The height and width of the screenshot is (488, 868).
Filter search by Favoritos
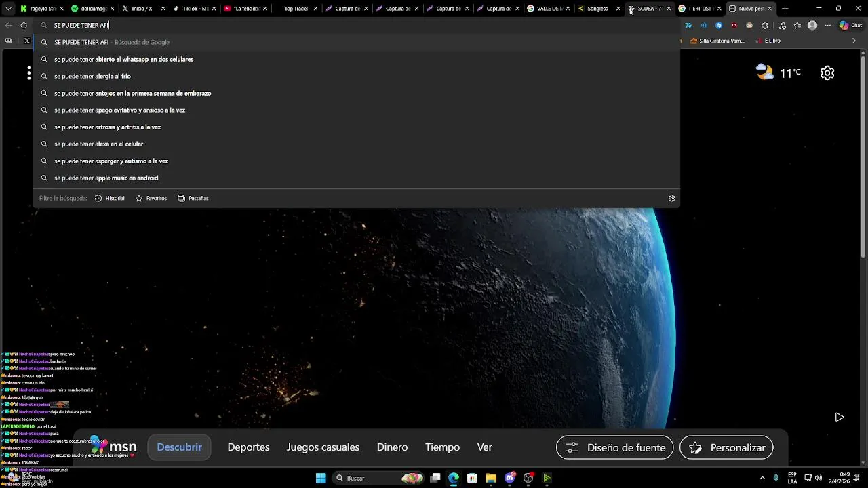click(x=151, y=199)
